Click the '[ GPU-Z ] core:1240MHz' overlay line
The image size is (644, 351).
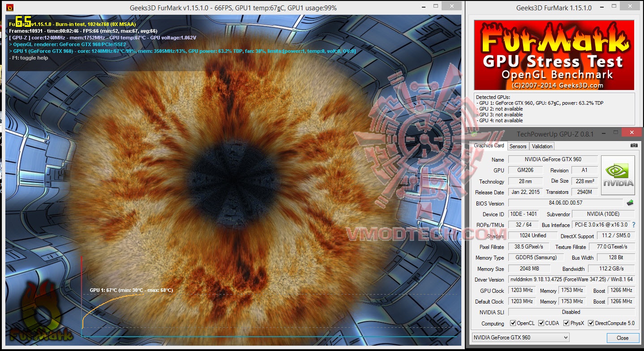click(x=103, y=38)
